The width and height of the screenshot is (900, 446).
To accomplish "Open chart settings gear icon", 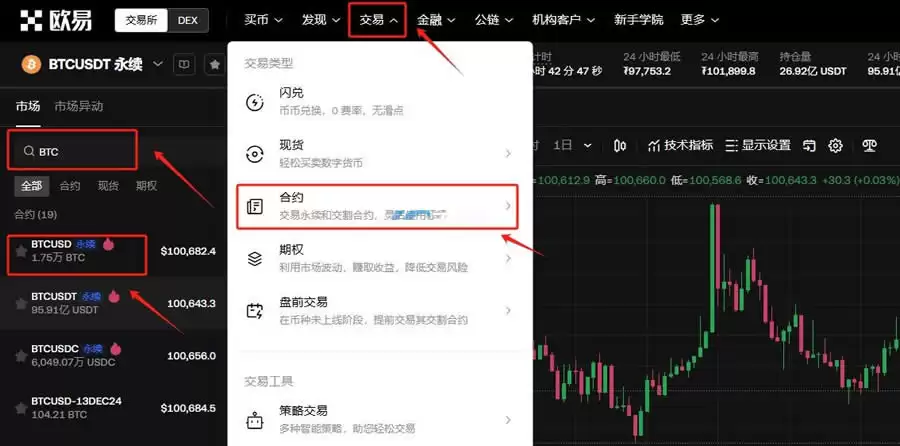I will 836,146.
